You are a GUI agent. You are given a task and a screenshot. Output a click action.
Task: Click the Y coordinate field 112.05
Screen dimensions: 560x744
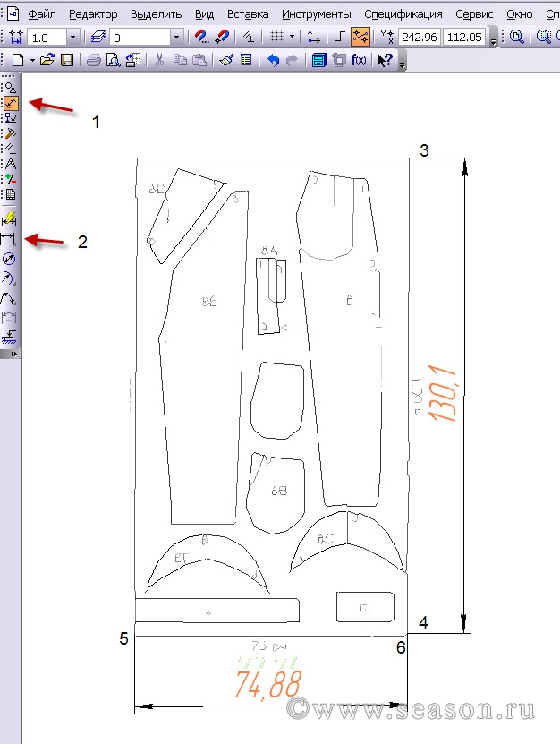click(x=463, y=37)
